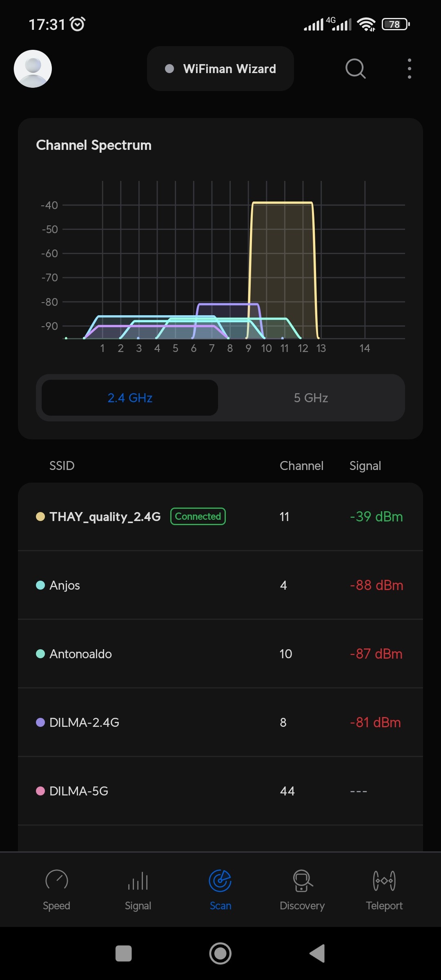The width and height of the screenshot is (441, 980).
Task: Tap the Scan radar icon
Action: pyautogui.click(x=220, y=881)
